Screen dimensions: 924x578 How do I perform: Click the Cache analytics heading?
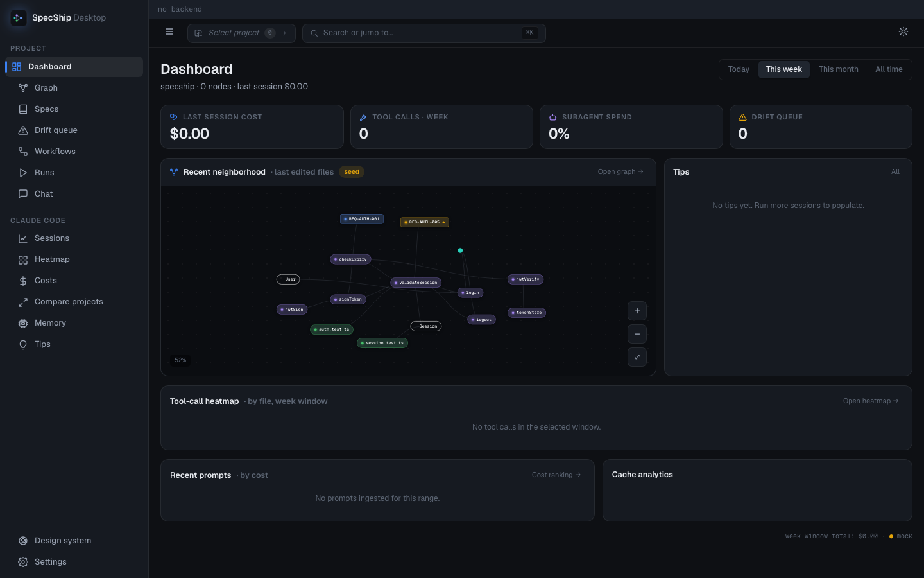pyautogui.click(x=642, y=475)
